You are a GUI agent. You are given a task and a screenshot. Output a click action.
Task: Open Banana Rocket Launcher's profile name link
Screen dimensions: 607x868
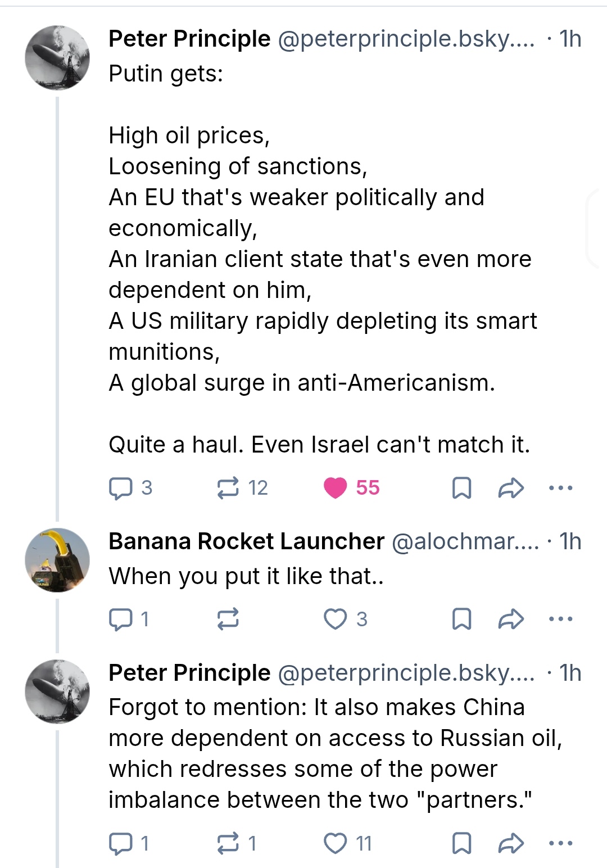(246, 541)
